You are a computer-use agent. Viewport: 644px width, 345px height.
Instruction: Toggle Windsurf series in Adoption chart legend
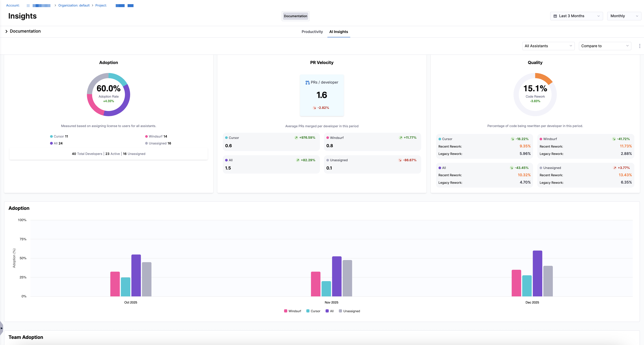coord(293,311)
